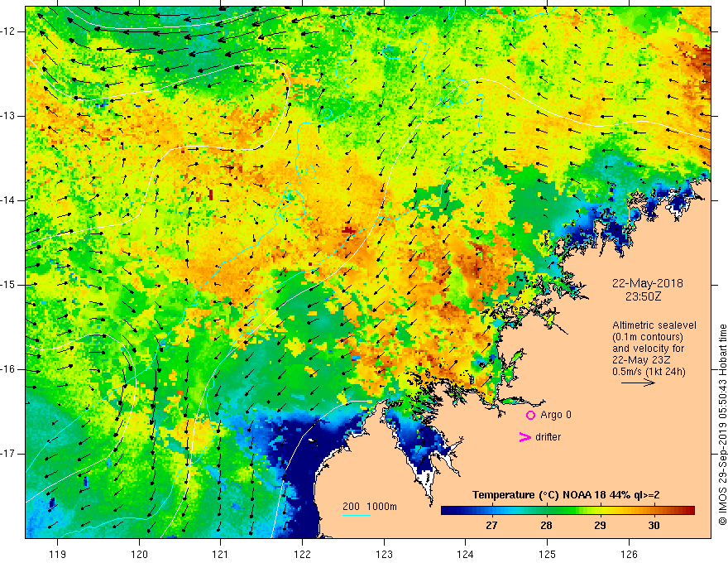Click the 'drifter' legend label
Image resolution: width=728 pixels, height=563 pixels.
coord(548,437)
